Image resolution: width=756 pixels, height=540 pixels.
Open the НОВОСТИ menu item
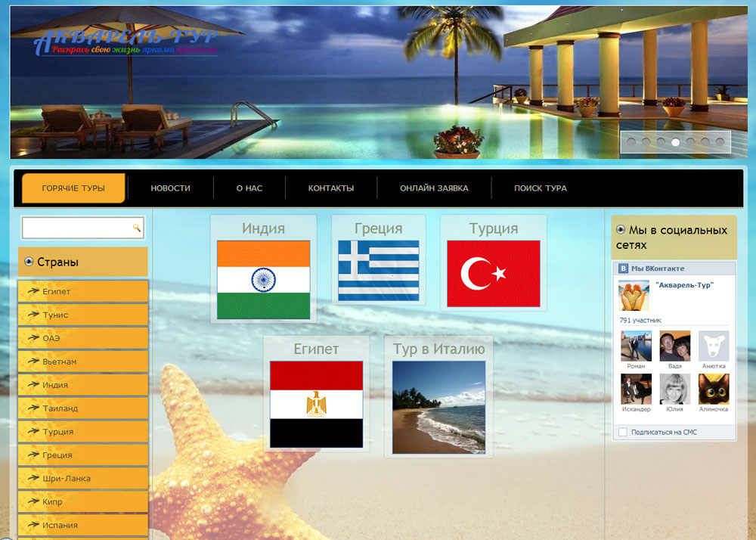click(x=170, y=188)
